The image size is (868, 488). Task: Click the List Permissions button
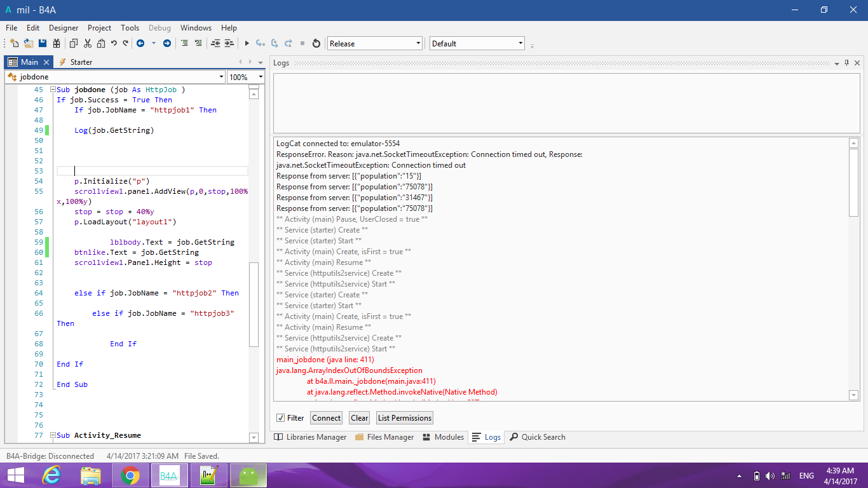coord(405,418)
